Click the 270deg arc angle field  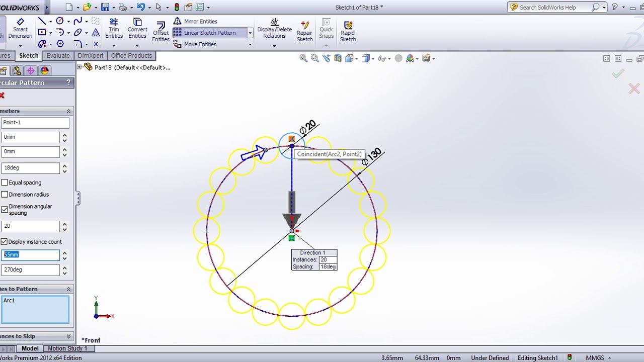pos(30,269)
